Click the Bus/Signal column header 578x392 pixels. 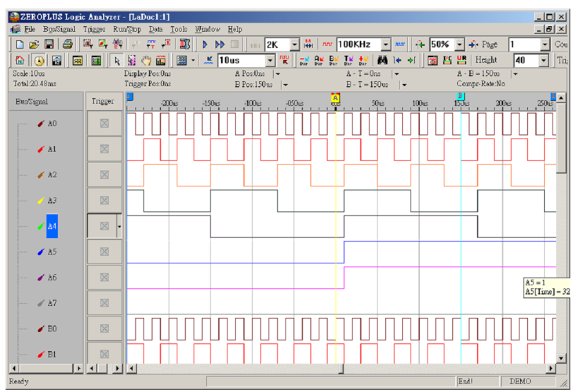click(47, 101)
